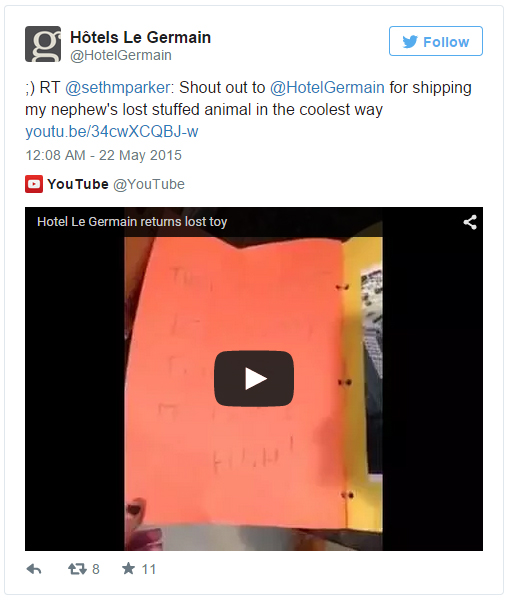This screenshot has height=603, width=509.
Task: Open the youtu.be/34cwXCQBJ-w link
Action: click(111, 132)
